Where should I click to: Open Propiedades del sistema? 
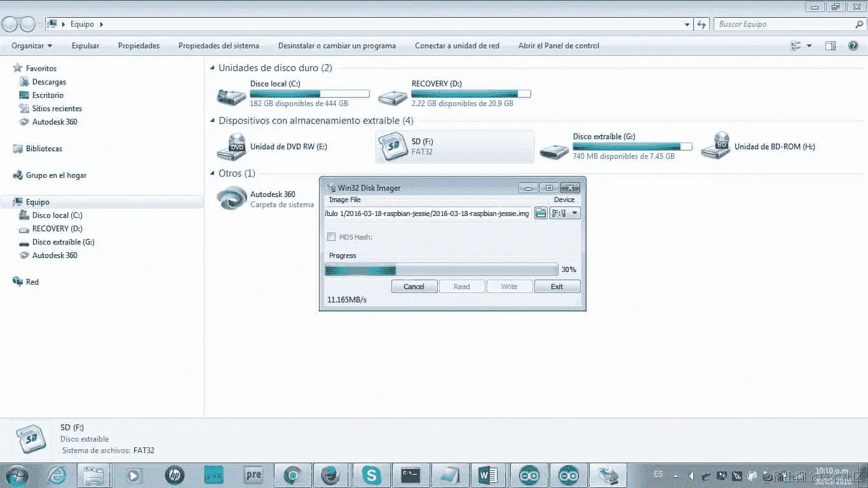pos(219,46)
